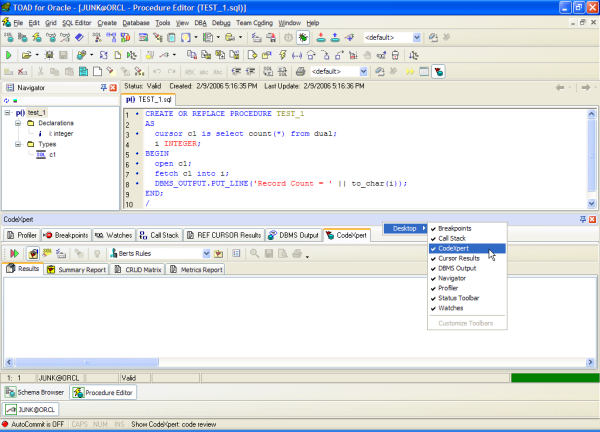Switch to the CRUD Matrix tab
The height and width of the screenshot is (432, 600).
coord(138,270)
